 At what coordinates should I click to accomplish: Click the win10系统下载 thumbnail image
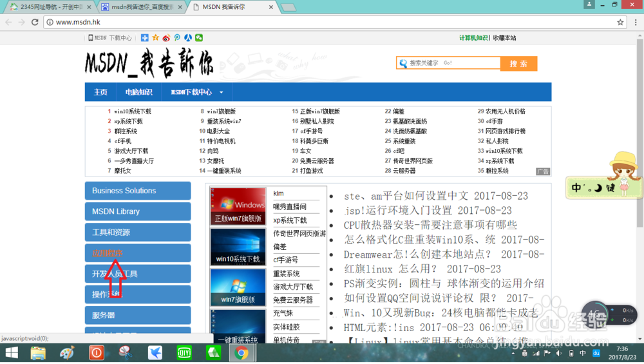coord(238,247)
